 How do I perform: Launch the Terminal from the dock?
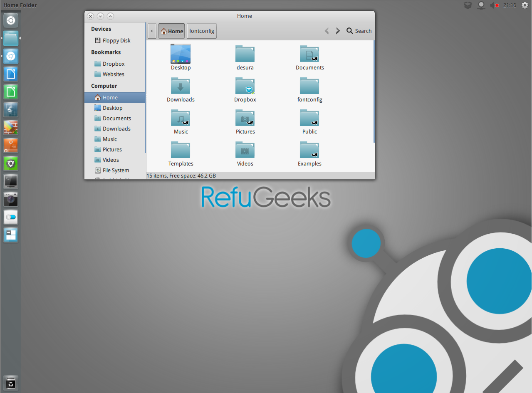point(11,181)
